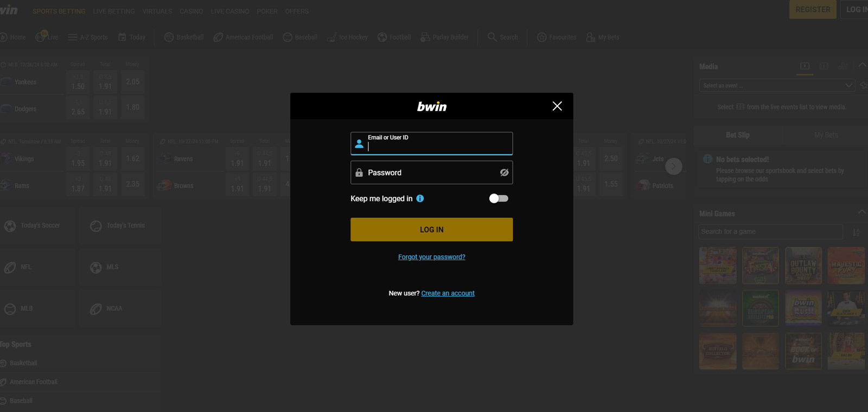Click the Password input field

[431, 172]
